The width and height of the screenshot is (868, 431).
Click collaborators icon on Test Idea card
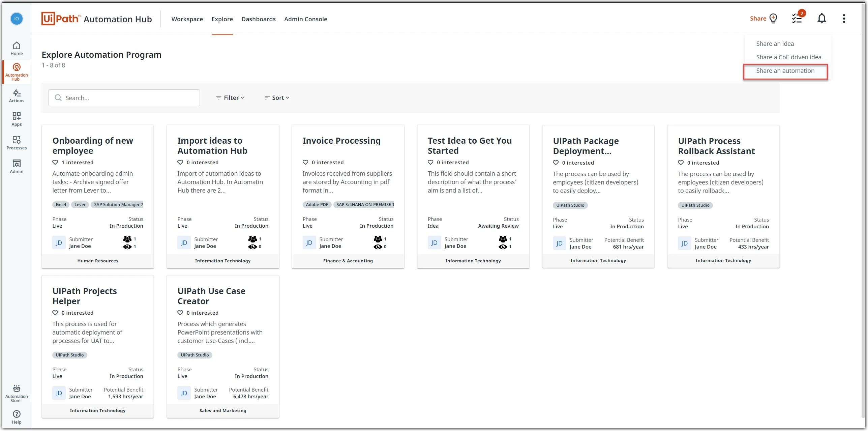tap(503, 239)
